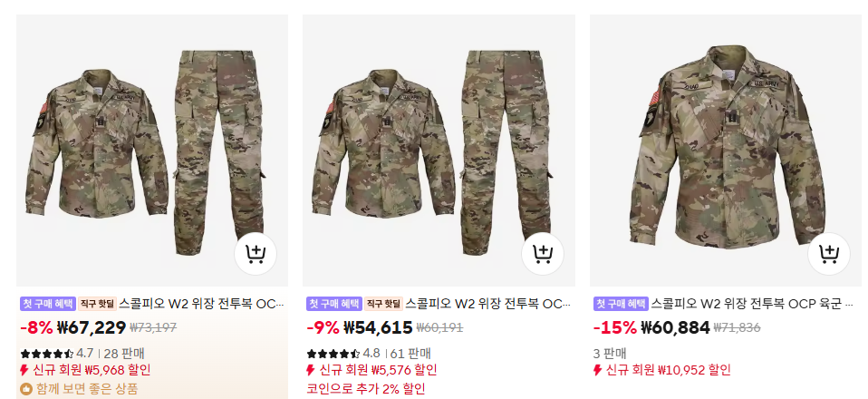
Task: Click the 첫 구매 혜택 badge on third product
Action: point(621,304)
